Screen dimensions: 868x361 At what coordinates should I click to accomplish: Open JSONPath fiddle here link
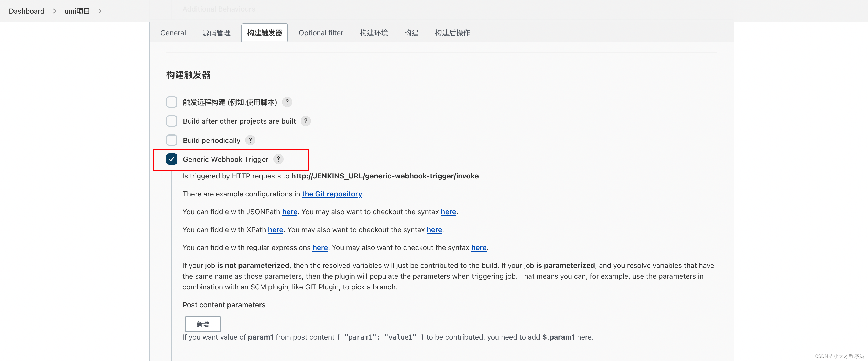(289, 212)
